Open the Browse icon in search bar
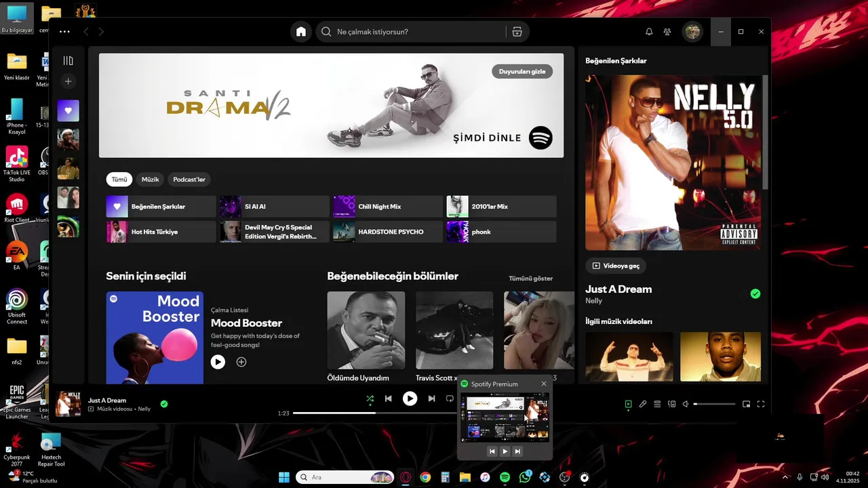Image resolution: width=868 pixels, height=488 pixels. tap(517, 31)
